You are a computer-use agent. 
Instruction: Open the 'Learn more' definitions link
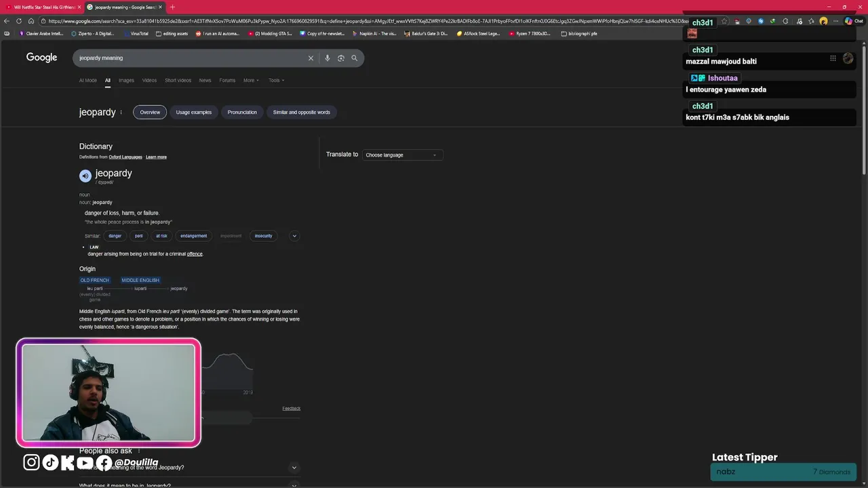[156, 157]
